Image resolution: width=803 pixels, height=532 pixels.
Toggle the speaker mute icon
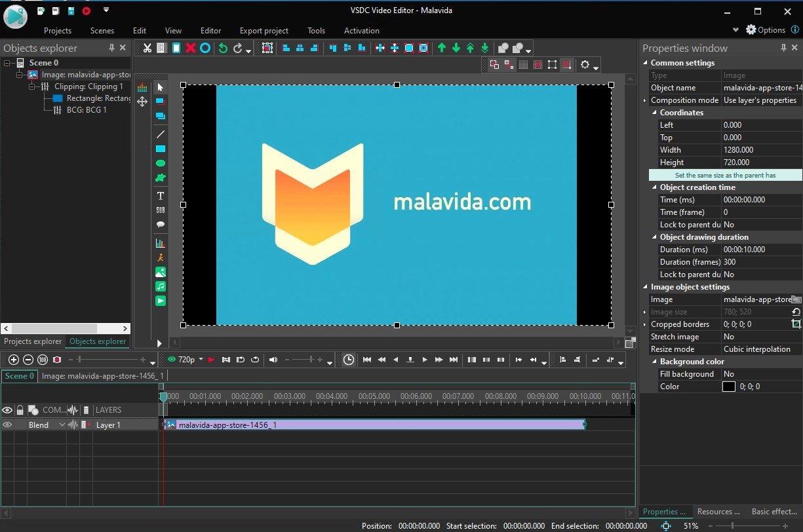tap(274, 360)
